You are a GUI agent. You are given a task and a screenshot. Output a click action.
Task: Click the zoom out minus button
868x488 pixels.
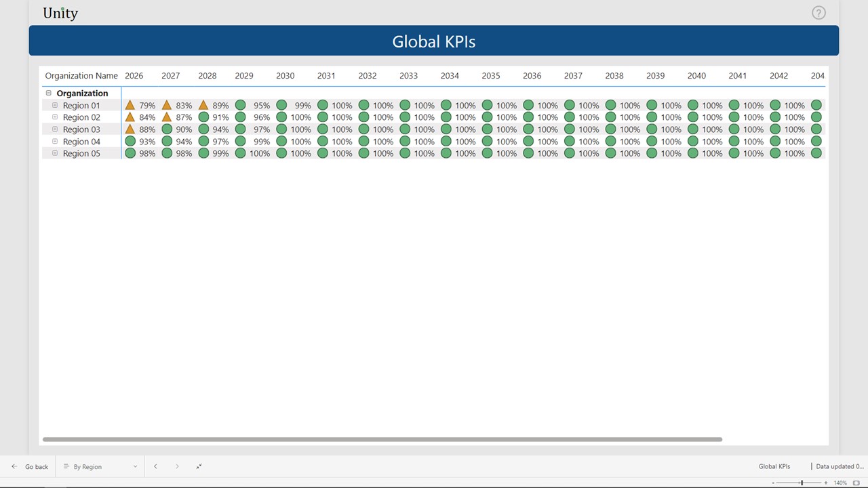(773, 483)
